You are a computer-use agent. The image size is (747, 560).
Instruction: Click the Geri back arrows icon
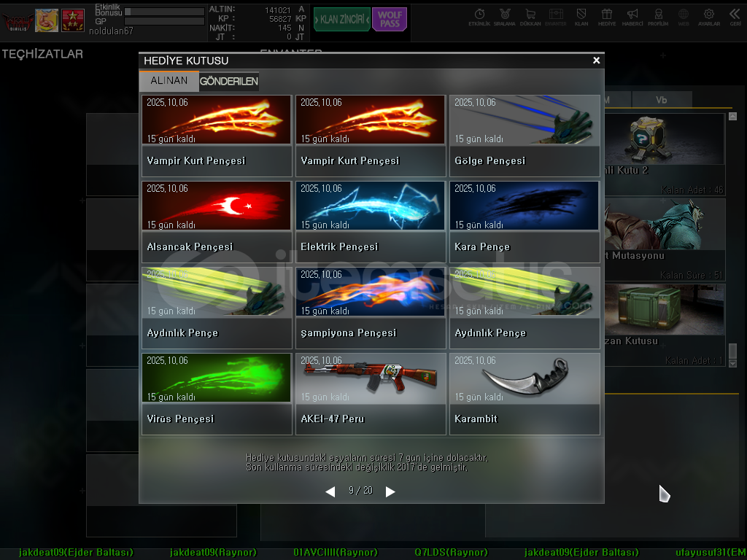[735, 17]
